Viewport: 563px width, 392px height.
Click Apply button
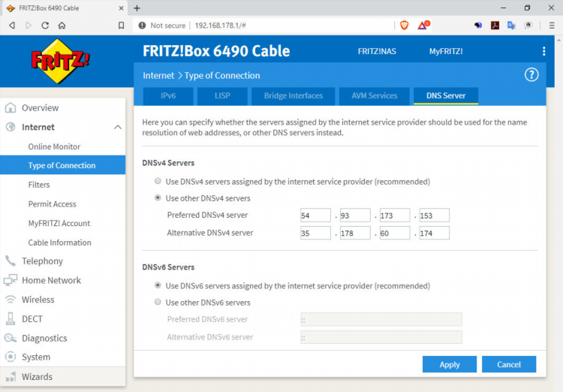tap(450, 364)
